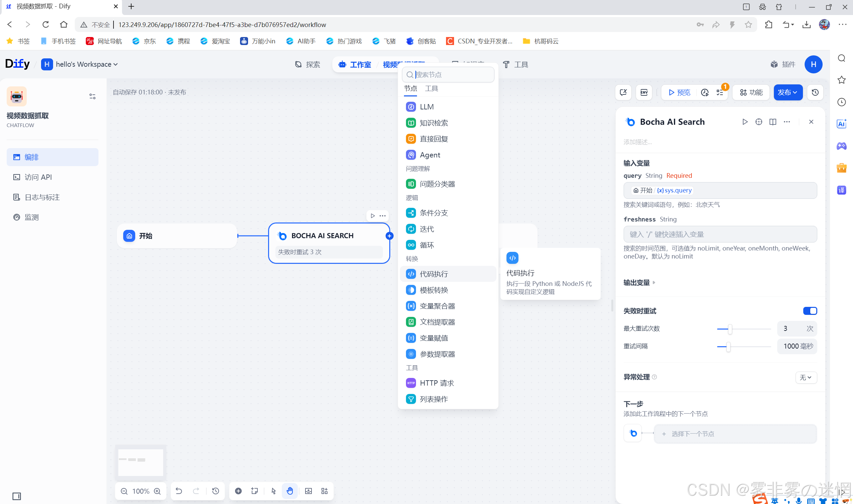
Task: Select 编排 orchestrate in the sidebar
Action: [52, 157]
